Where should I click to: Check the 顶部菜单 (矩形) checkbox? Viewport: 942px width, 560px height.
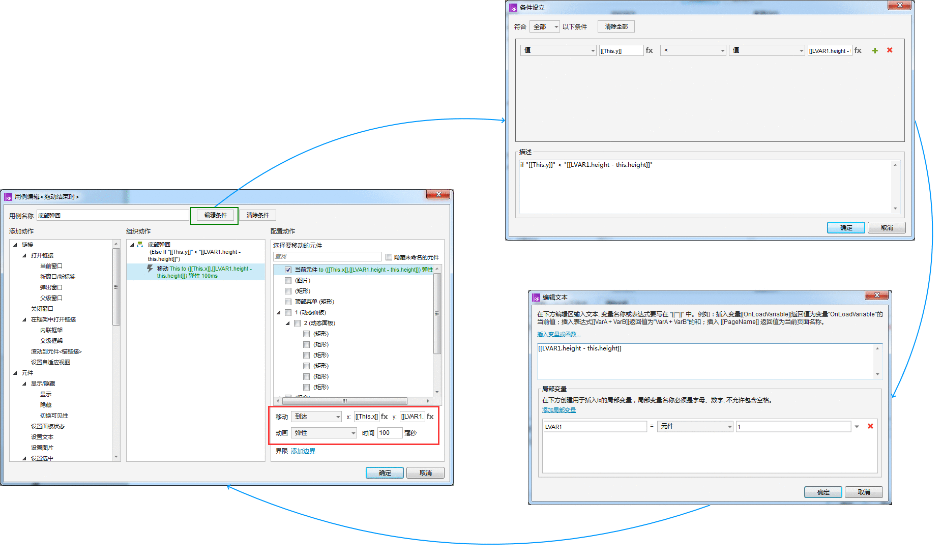pos(288,302)
